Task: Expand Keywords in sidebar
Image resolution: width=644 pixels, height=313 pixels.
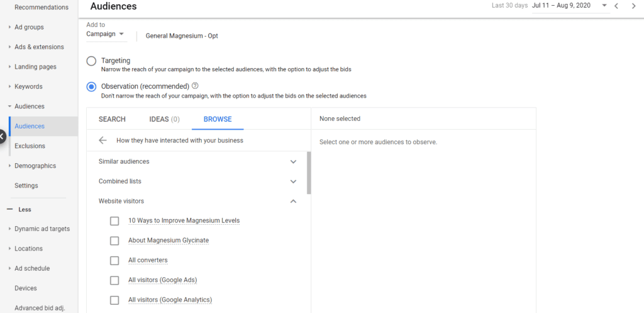Action: pyautogui.click(x=9, y=87)
